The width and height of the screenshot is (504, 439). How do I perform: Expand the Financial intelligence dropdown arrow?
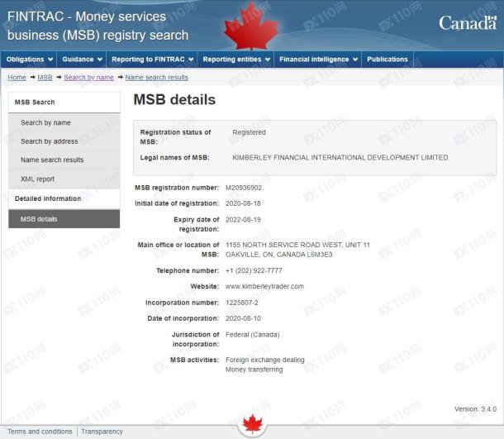(x=355, y=60)
